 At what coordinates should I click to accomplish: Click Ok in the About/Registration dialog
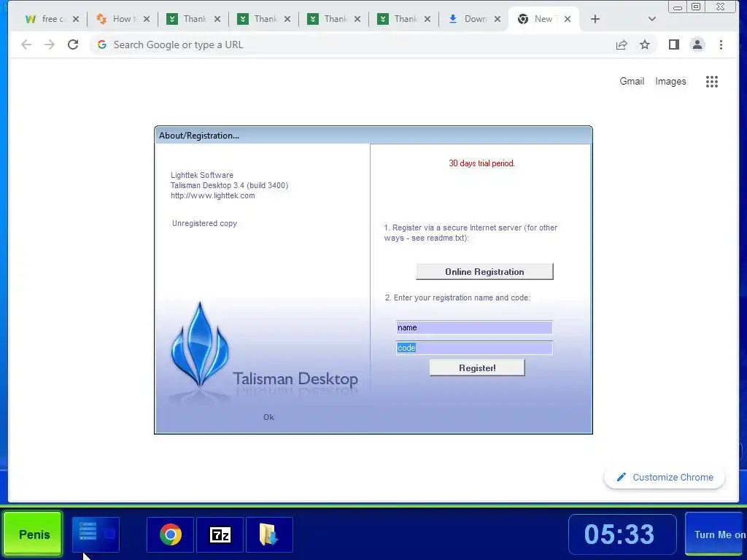pos(268,417)
